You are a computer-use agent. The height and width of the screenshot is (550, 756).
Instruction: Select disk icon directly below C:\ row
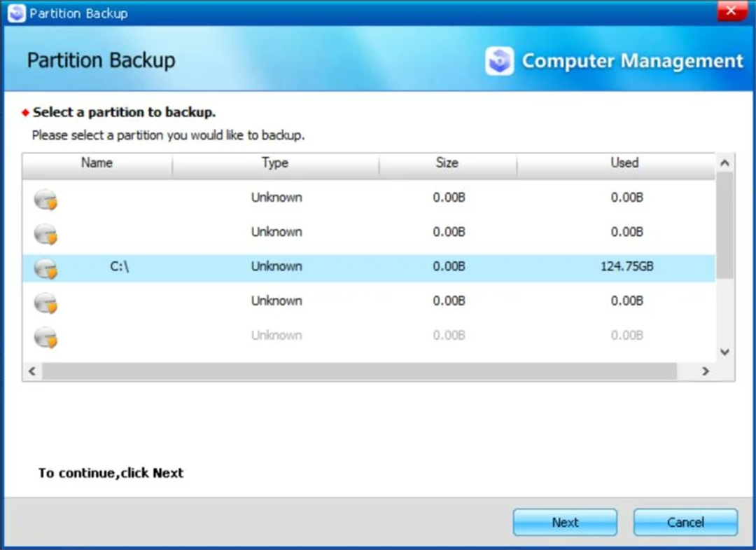point(45,303)
